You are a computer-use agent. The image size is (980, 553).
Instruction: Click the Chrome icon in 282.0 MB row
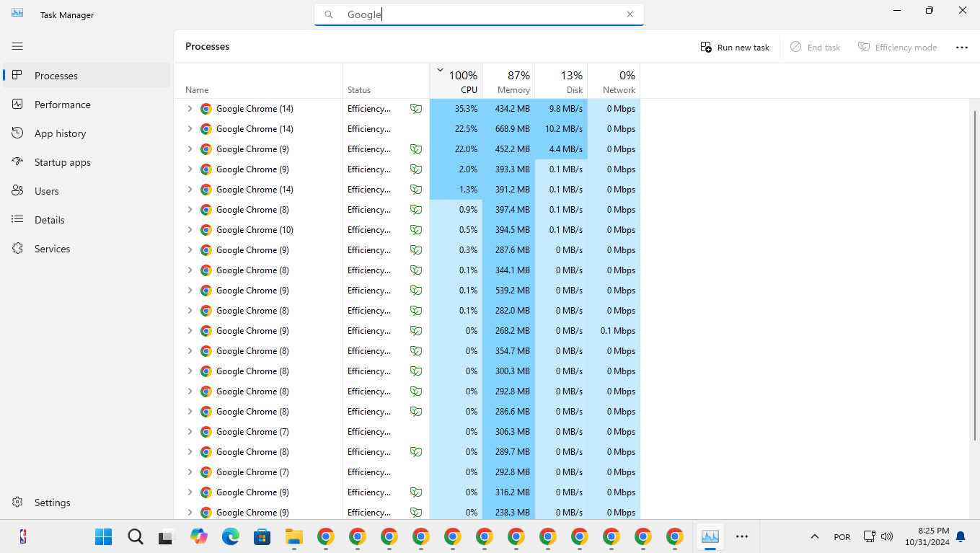point(206,311)
